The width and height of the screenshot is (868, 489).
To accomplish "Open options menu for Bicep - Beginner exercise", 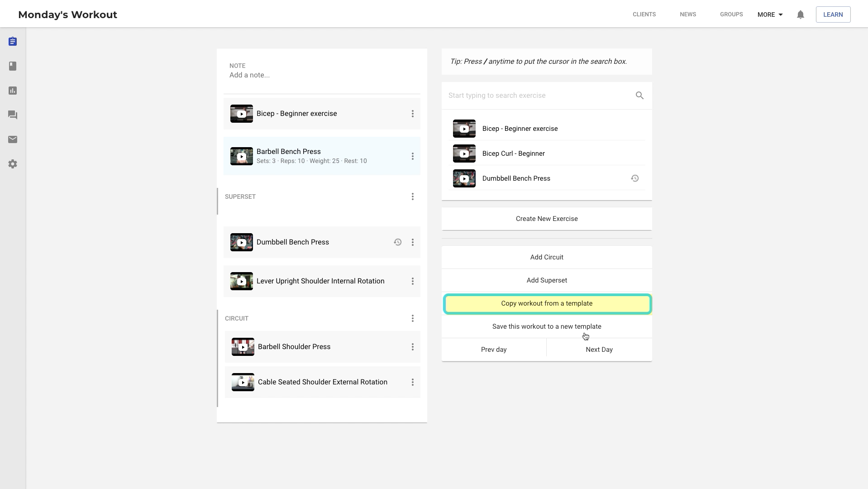I will tap(412, 114).
